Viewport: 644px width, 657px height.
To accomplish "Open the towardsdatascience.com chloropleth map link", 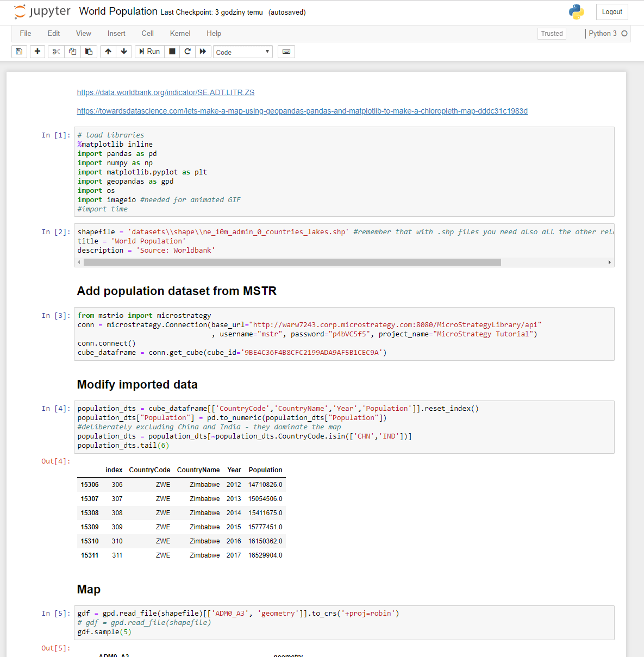I will click(302, 111).
